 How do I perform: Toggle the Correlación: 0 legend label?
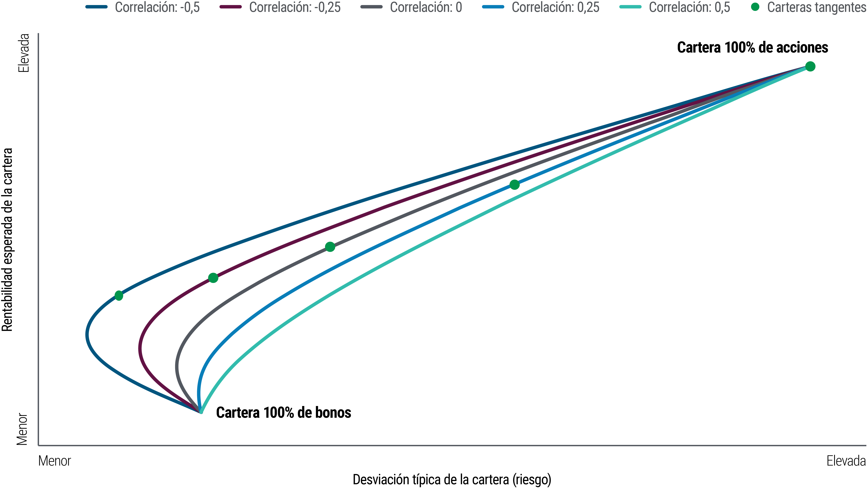(x=426, y=7)
